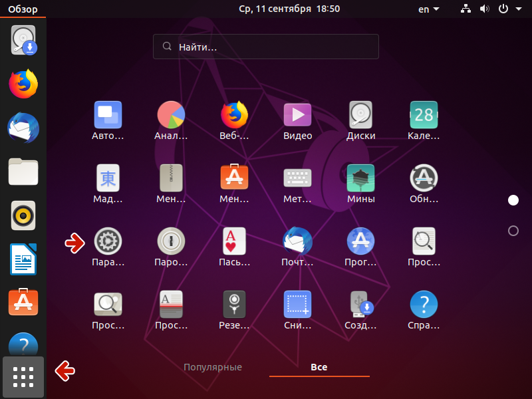
Task: Launch the Пасьянс card game
Action: click(x=234, y=241)
